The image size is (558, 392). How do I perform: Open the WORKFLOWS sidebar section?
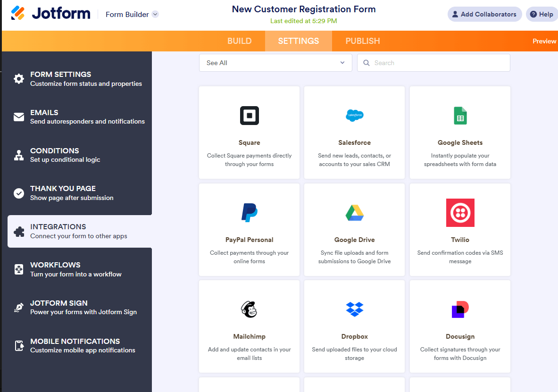(x=80, y=269)
